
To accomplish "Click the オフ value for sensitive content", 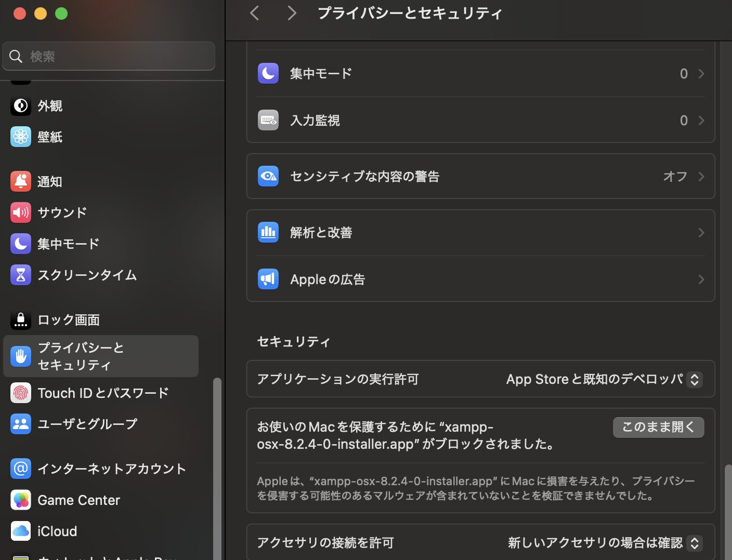I will point(675,177).
